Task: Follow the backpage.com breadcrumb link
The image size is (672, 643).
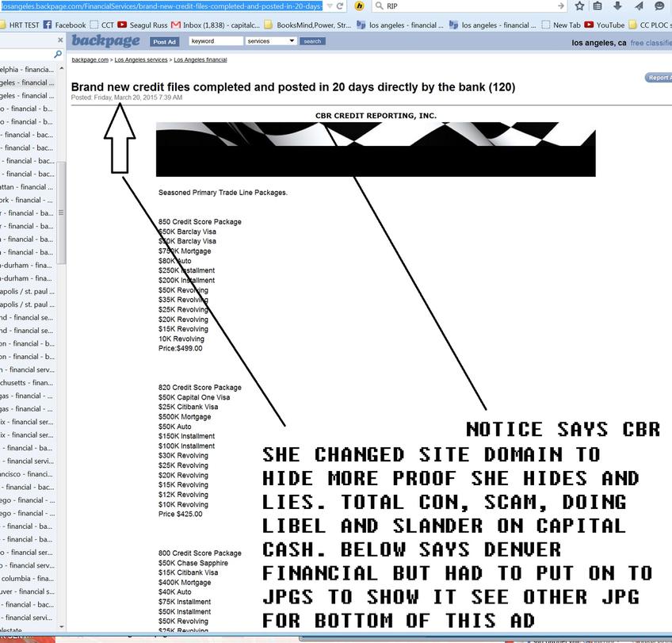Action: pos(90,59)
